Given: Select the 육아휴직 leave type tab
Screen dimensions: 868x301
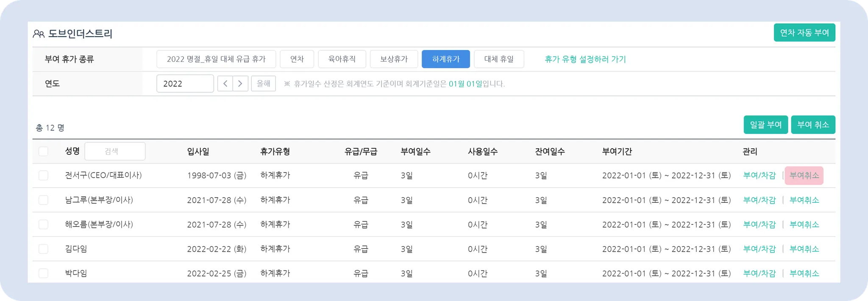Looking at the screenshot, I should coord(342,59).
